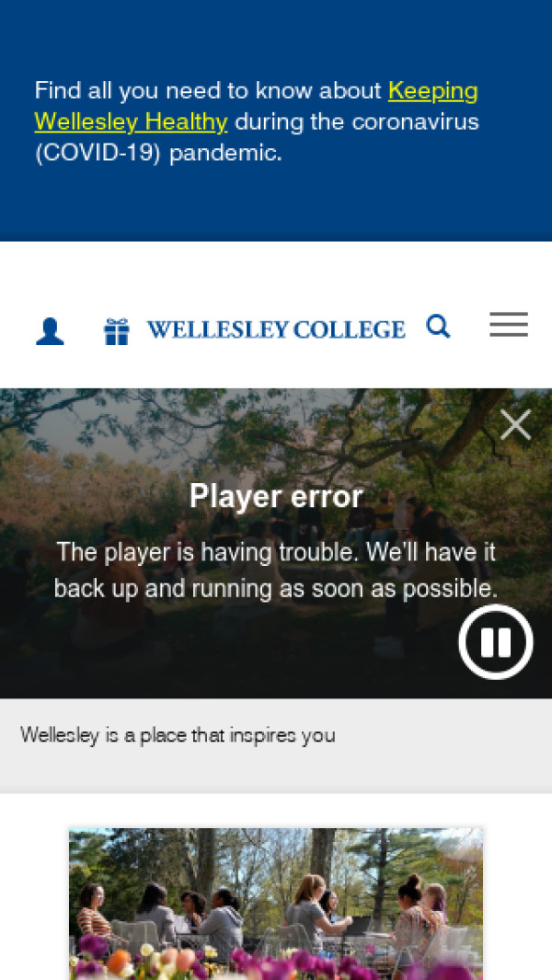Open the search magnifier icon
552x980 pixels.
click(x=438, y=327)
